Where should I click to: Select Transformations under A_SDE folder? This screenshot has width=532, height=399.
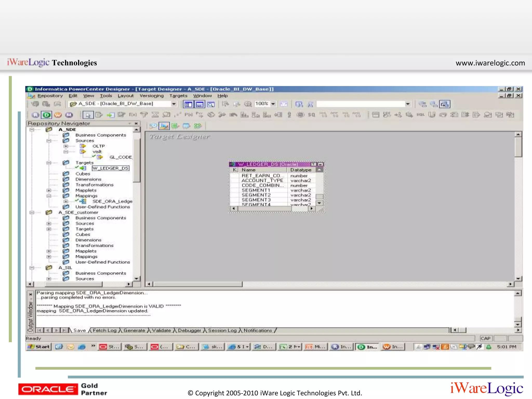pyautogui.click(x=95, y=185)
